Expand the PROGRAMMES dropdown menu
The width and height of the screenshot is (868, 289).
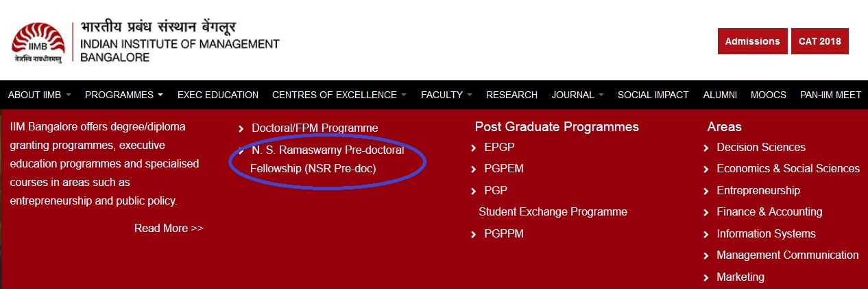coord(124,95)
